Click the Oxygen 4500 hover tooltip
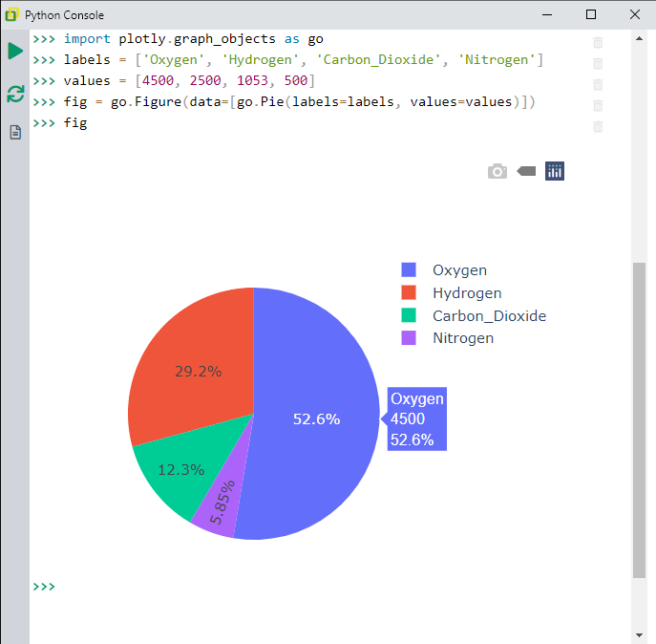The width and height of the screenshot is (656, 644). point(417,419)
